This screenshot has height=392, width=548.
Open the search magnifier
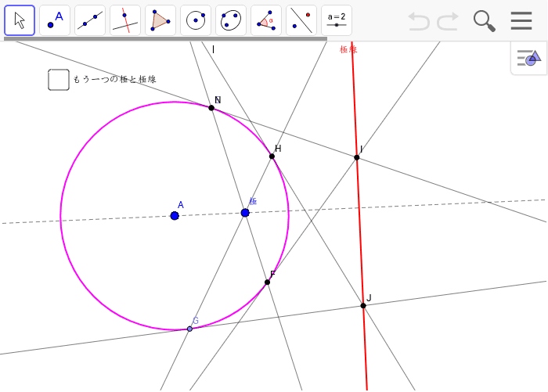[x=485, y=21]
